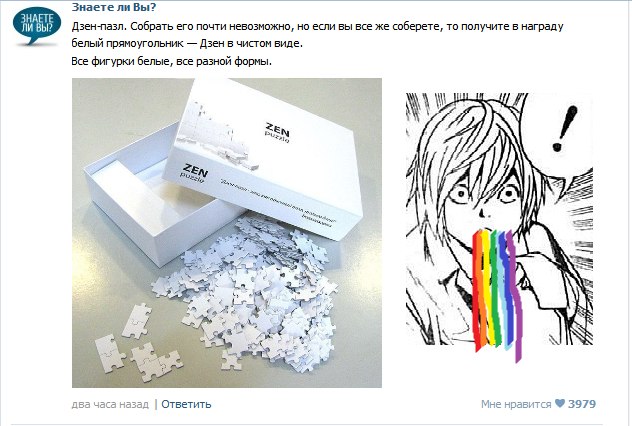Click the rainbow stream in manga picture
Viewport: 632px width, 426px height.
click(x=497, y=292)
